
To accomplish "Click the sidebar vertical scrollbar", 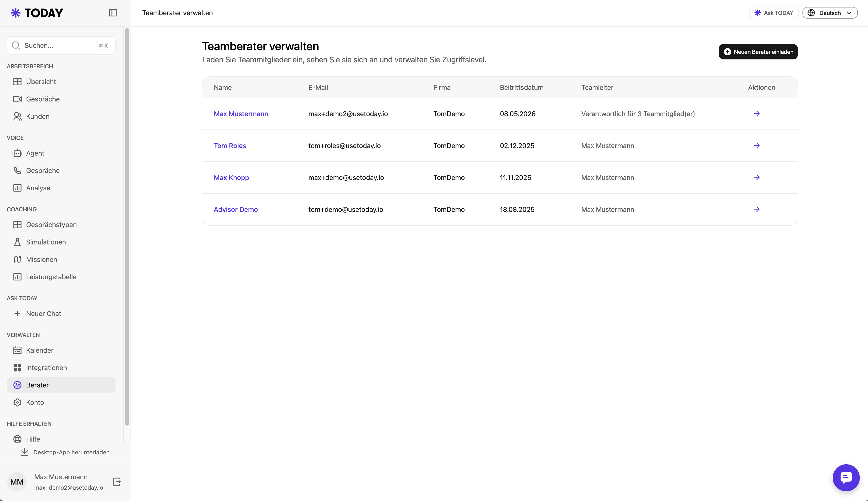I will point(127,227).
